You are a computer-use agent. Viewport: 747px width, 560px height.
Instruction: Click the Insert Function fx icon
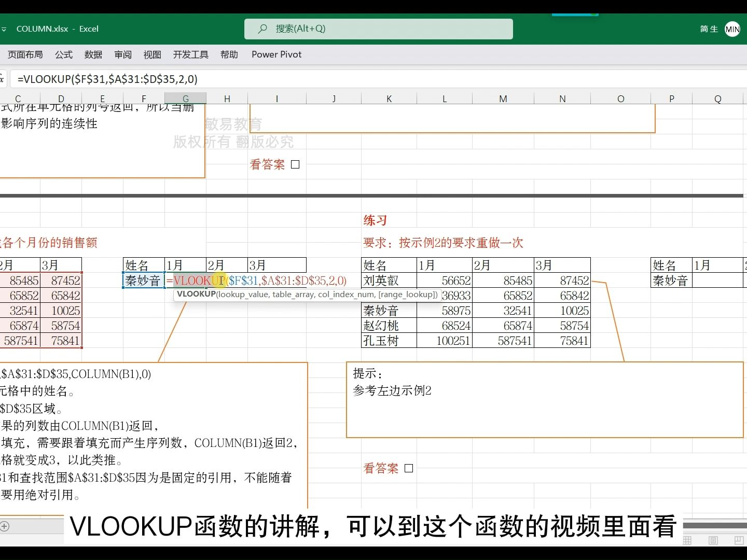[x=2, y=78]
